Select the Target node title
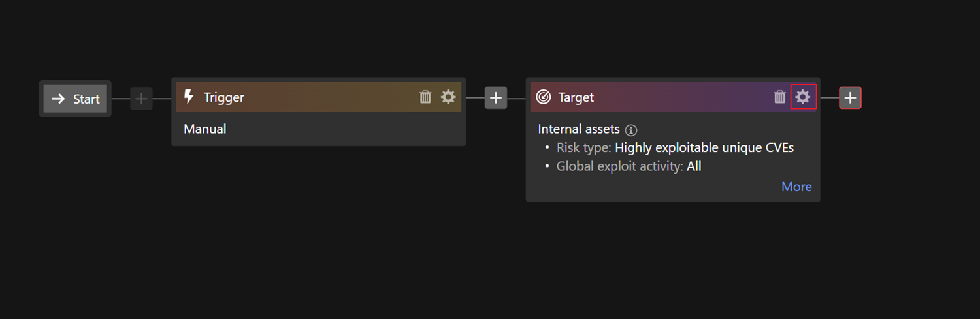Viewport: 980px width, 319px height. coord(576,97)
